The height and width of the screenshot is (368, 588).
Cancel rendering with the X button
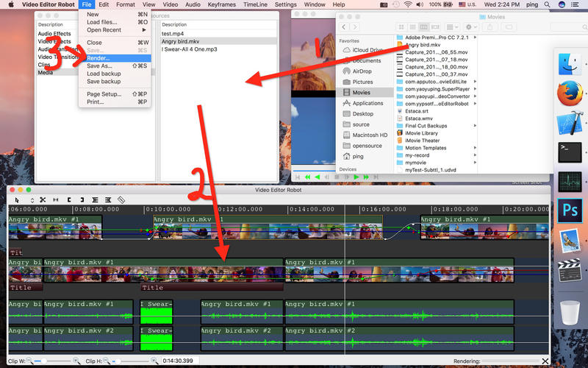(545, 361)
